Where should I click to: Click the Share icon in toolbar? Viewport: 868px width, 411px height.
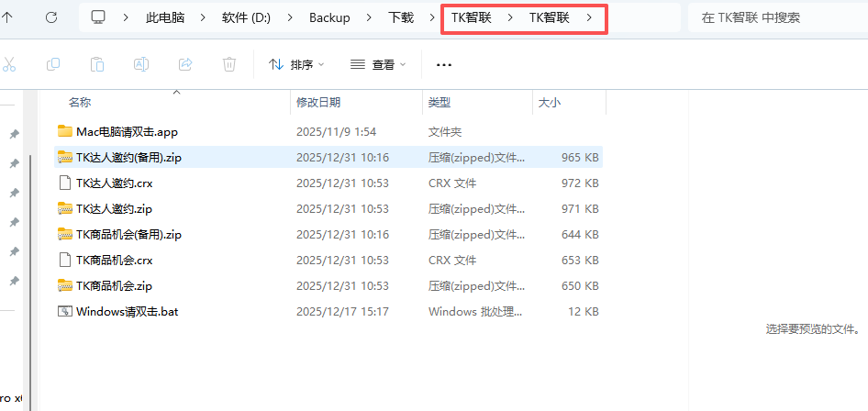[185, 64]
